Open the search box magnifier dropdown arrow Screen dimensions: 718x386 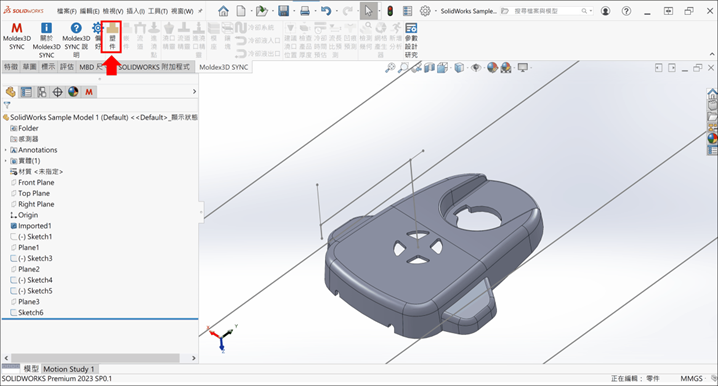[590, 11]
